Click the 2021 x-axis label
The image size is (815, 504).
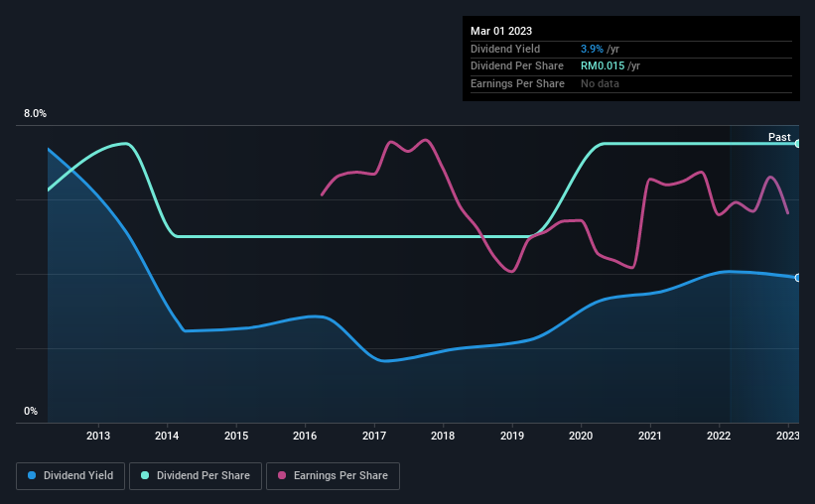pos(649,436)
